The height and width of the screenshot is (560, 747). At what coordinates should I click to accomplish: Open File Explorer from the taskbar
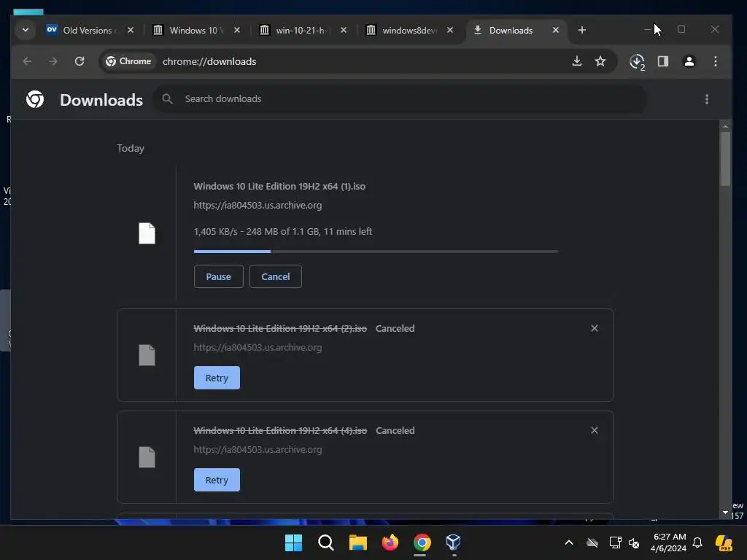point(357,542)
